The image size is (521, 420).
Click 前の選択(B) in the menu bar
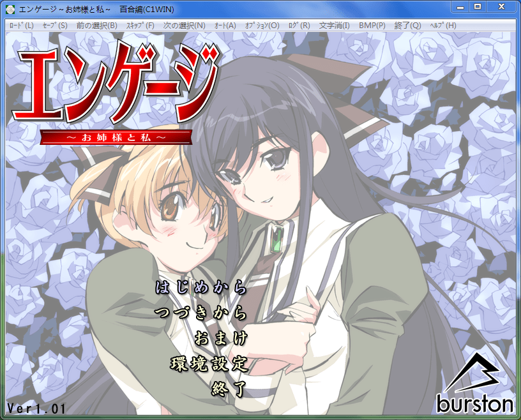(96, 26)
